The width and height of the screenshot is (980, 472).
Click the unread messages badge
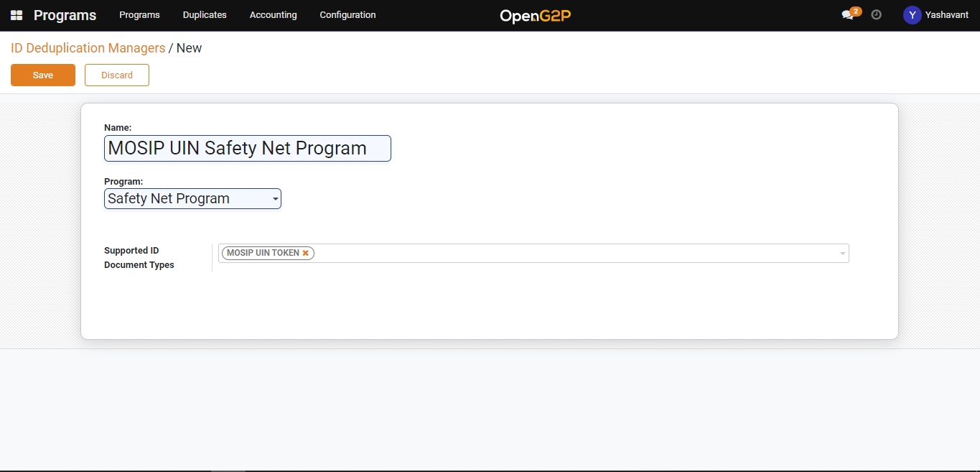[x=855, y=11]
